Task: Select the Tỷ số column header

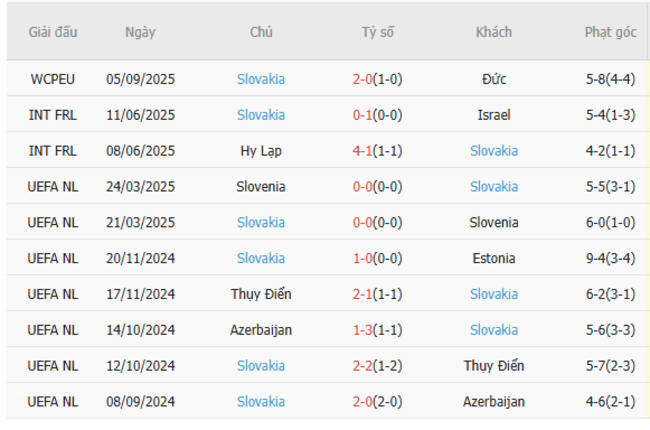Action: 377,32
